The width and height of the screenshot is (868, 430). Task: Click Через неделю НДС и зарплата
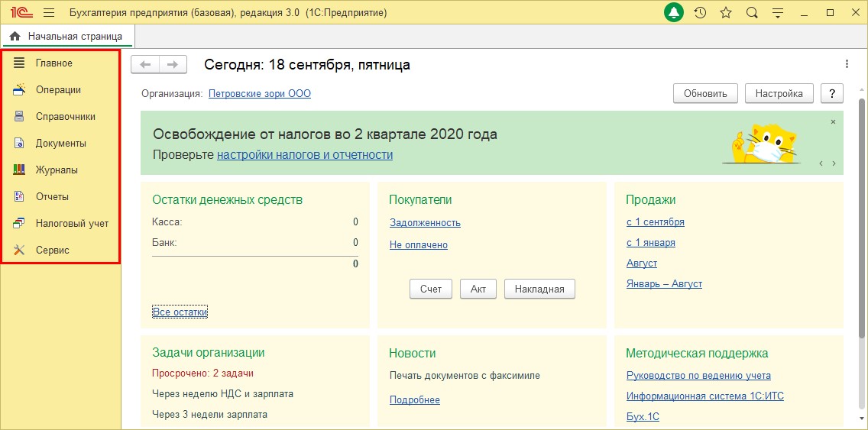(x=222, y=394)
